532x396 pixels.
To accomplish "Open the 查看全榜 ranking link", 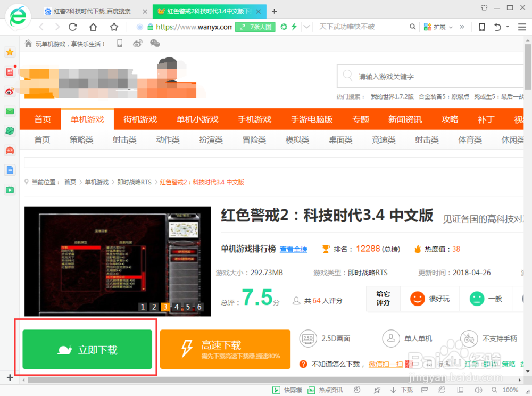I will click(x=294, y=249).
